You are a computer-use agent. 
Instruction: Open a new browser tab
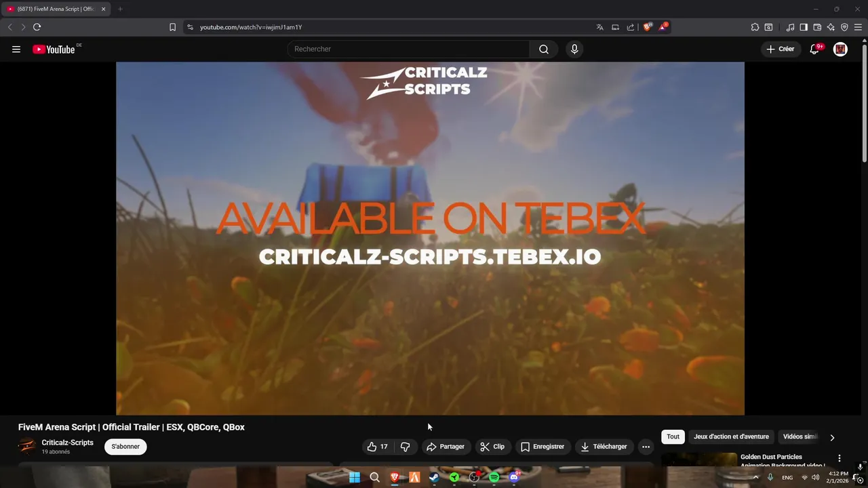[120, 9]
